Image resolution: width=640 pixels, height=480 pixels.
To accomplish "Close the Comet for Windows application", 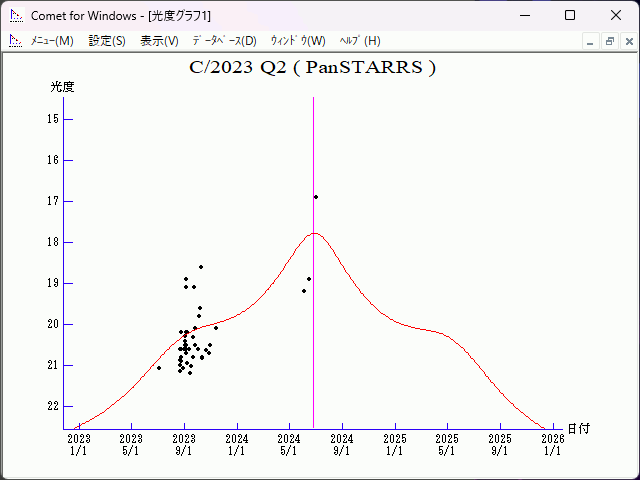I will tap(616, 15).
